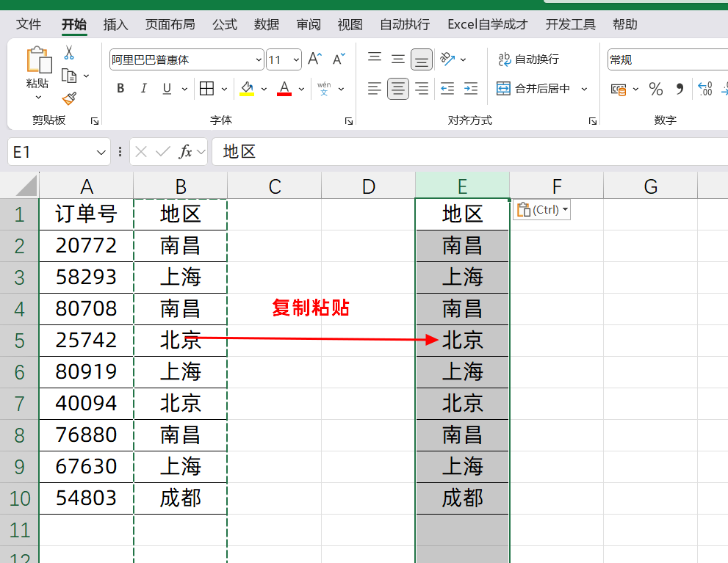
Task: Select column B header
Action: coord(181,186)
